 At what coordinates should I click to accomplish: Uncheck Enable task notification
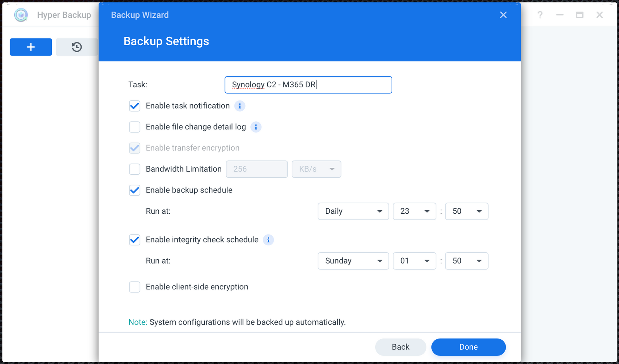click(x=135, y=106)
